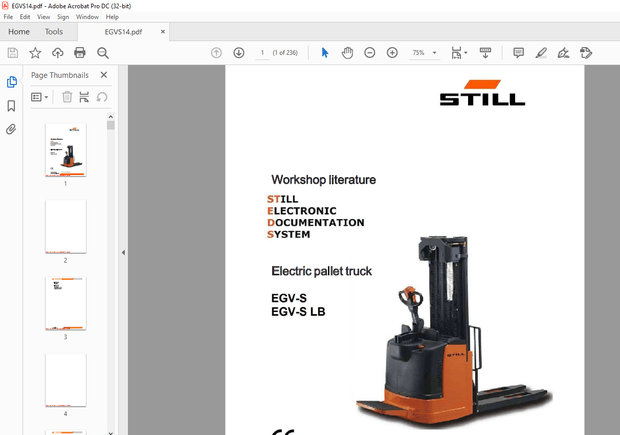Switch to the Home tab
620x435 pixels.
[x=19, y=32]
